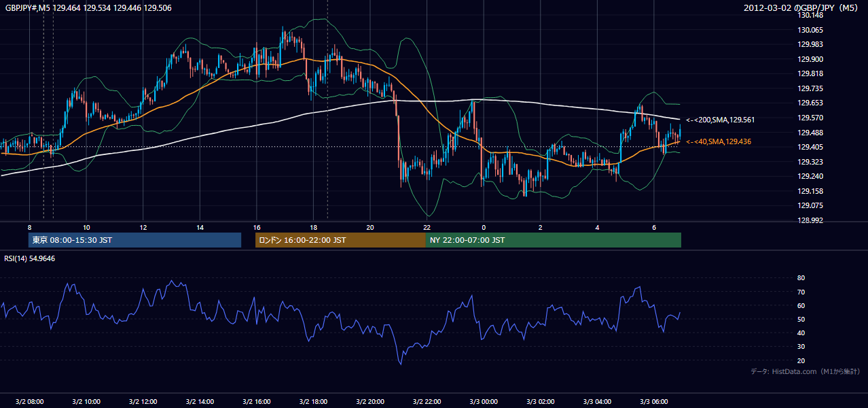Click hour tick 18 under the price chart
The height and width of the screenshot is (408, 868).
(313, 227)
